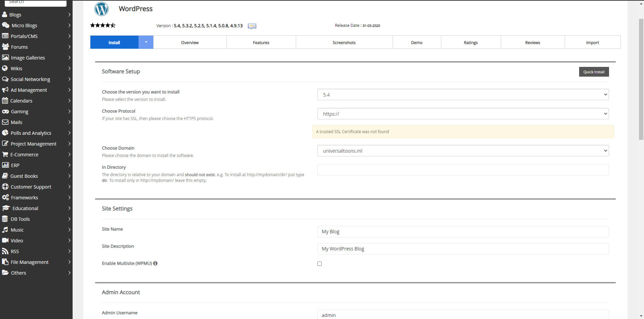644x319 pixels.
Task: Click the Quick Install button
Action: pos(594,72)
